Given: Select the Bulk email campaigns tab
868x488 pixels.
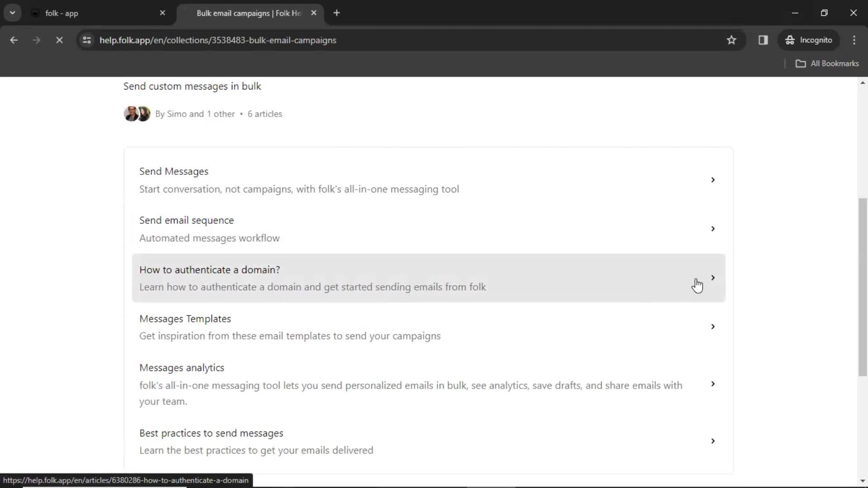Looking at the screenshot, I should [248, 13].
